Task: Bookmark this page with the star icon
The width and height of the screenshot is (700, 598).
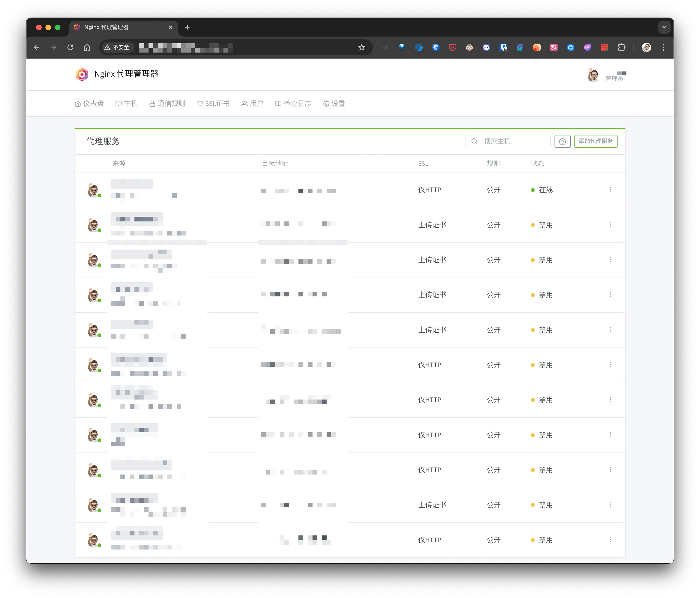Action: 361,47
